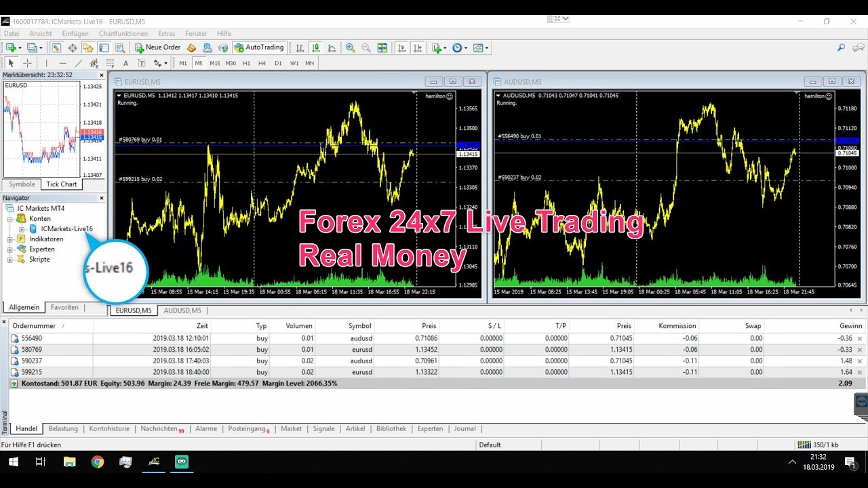Image resolution: width=868 pixels, height=488 pixels.
Task: Select the Text Label T tool
Action: tap(142, 63)
